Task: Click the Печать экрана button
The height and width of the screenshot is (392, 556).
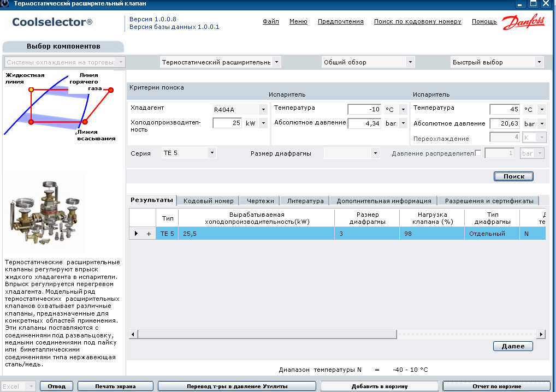Action: click(115, 387)
